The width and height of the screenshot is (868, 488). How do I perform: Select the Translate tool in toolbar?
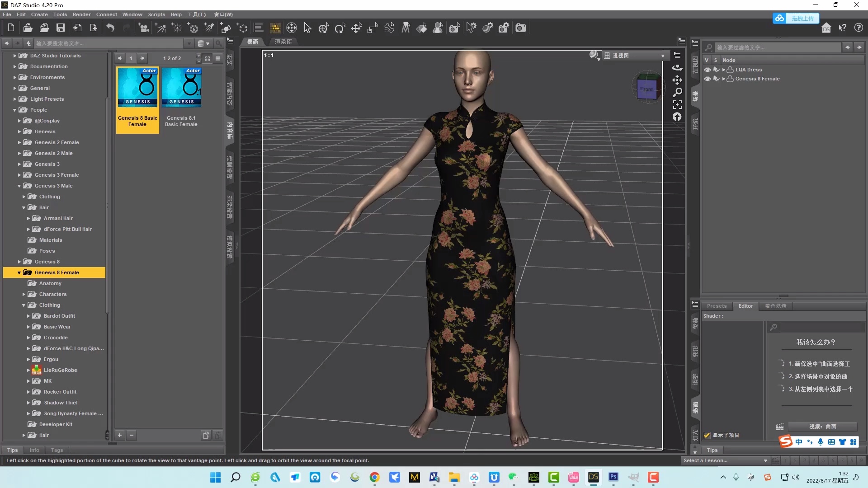coord(356,28)
